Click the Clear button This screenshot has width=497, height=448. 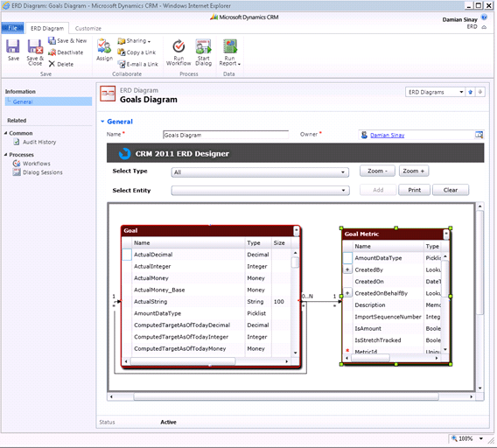click(451, 190)
